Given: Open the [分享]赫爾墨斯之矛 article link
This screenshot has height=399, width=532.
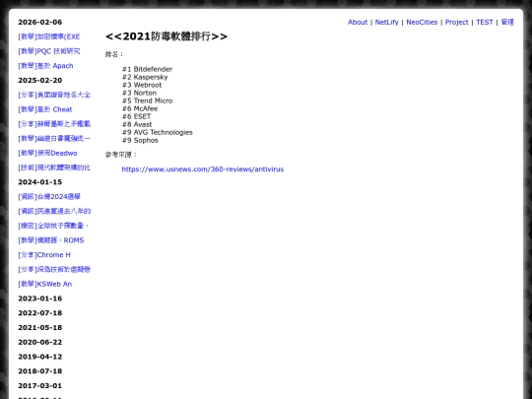Looking at the screenshot, I should click(x=54, y=124).
